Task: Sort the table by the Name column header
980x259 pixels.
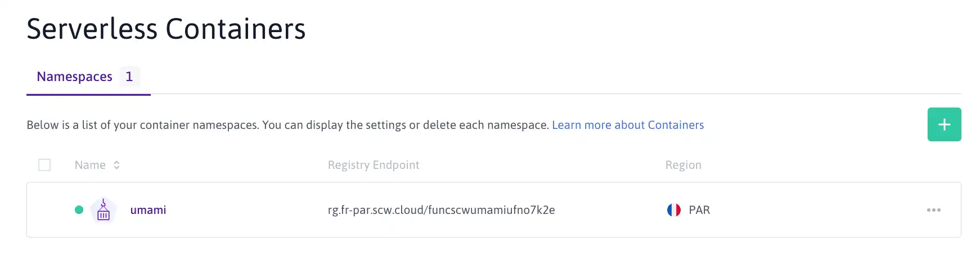Action: click(90, 165)
